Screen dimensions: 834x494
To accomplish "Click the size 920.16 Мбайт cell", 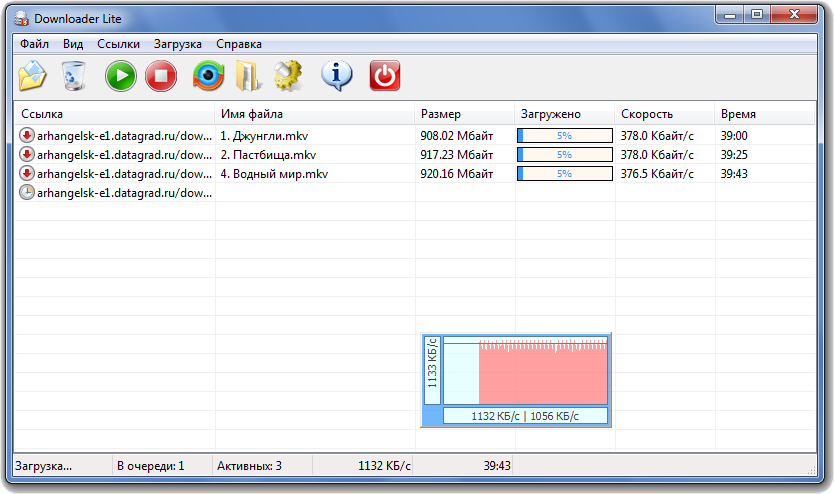I will 456,174.
